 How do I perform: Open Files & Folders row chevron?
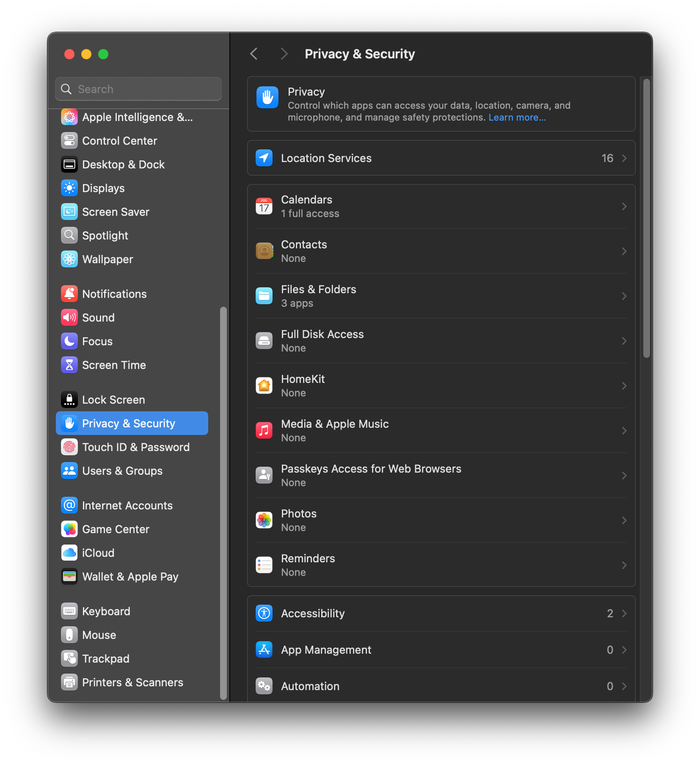pos(624,296)
